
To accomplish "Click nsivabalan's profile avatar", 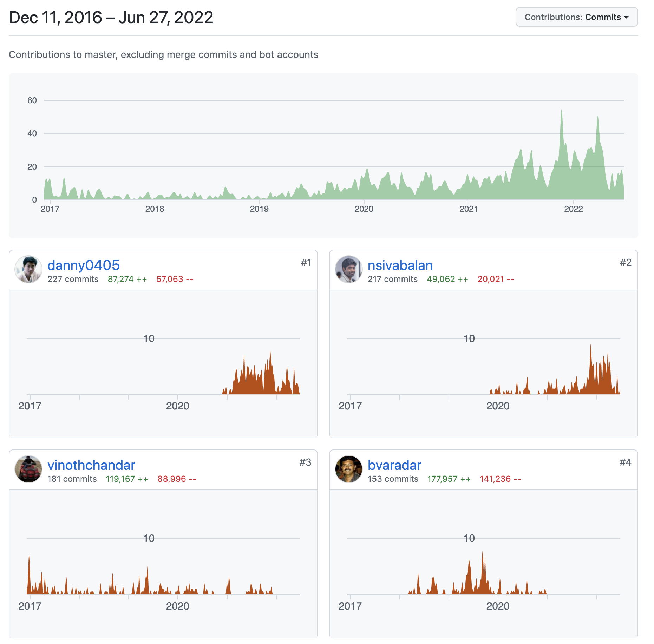I will pyautogui.click(x=349, y=269).
